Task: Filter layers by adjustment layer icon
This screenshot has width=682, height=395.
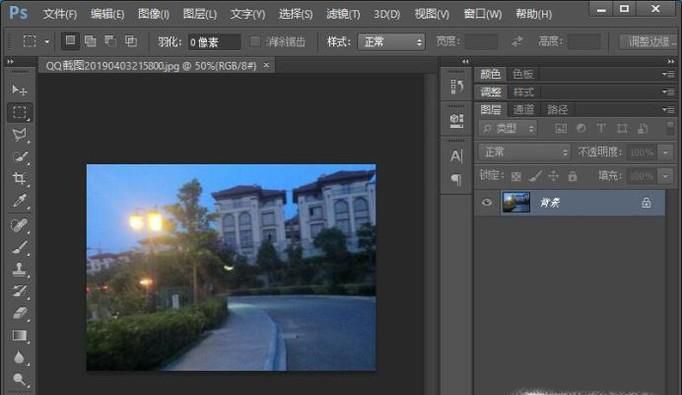Action: coord(581,128)
